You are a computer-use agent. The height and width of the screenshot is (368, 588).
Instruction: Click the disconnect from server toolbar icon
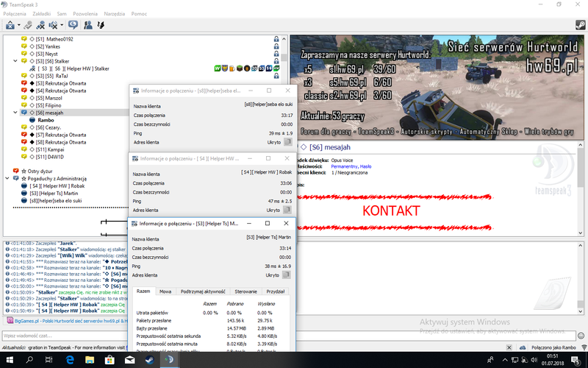10,25
